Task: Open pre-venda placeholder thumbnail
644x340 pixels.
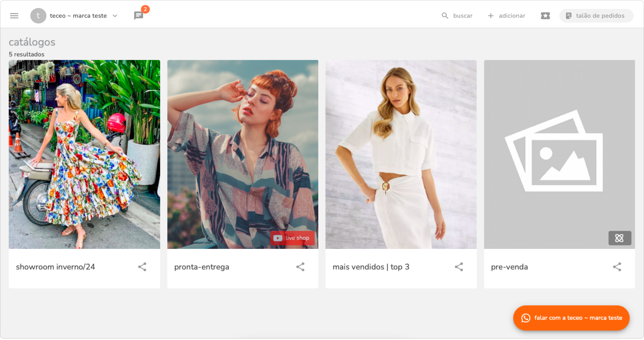Action: (x=559, y=147)
